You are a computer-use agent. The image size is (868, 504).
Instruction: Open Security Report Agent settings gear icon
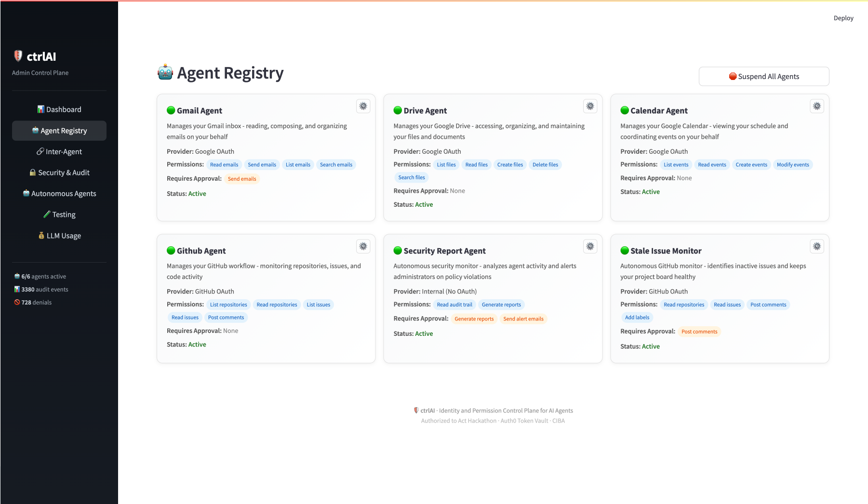(590, 246)
